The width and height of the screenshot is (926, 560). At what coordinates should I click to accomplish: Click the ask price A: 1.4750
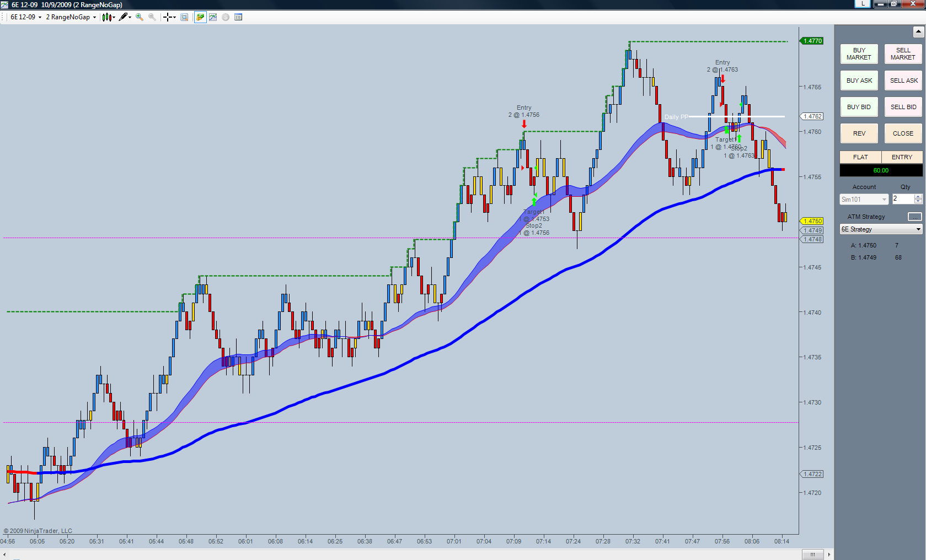click(x=863, y=245)
